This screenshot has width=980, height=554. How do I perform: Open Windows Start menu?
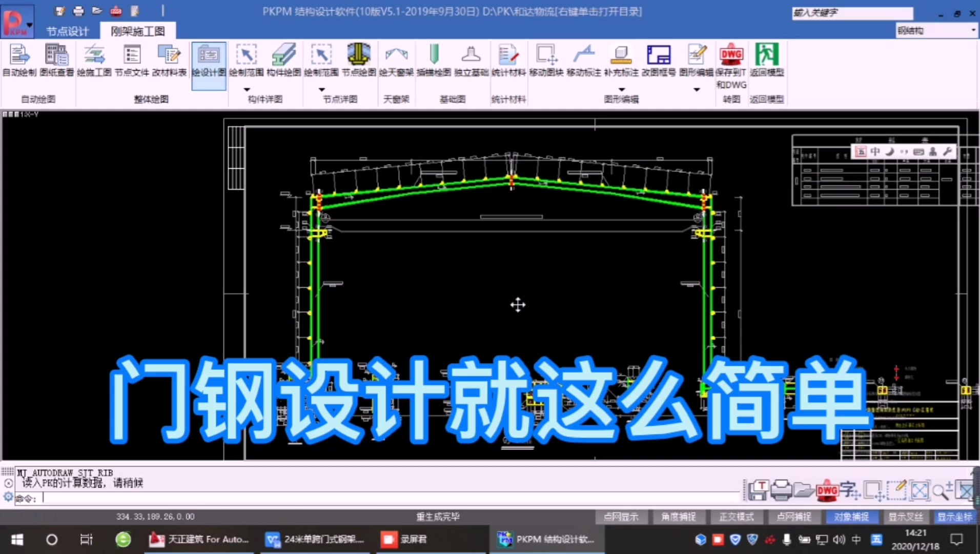coord(17,540)
